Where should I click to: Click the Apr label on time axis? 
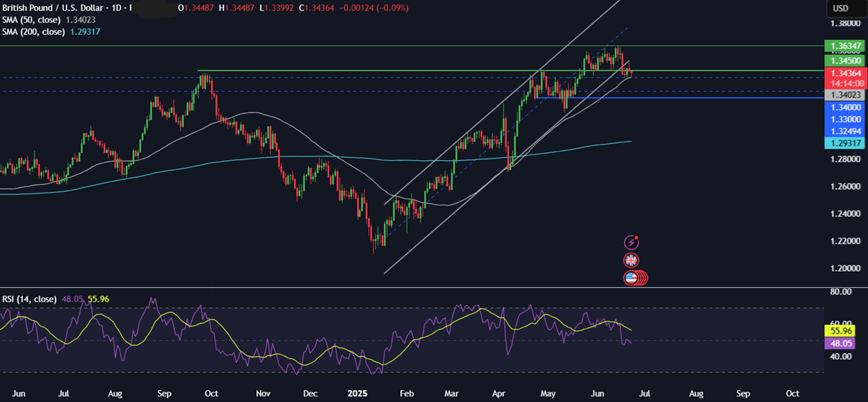click(x=500, y=393)
